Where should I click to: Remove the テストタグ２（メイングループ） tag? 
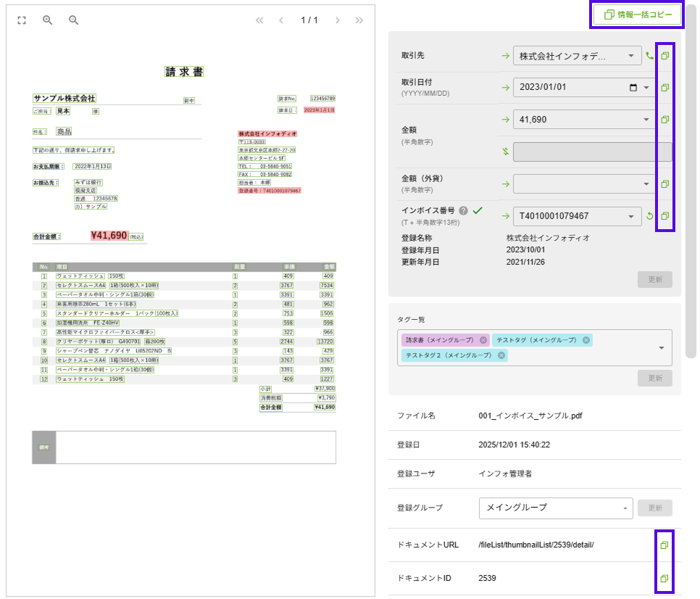(x=501, y=355)
